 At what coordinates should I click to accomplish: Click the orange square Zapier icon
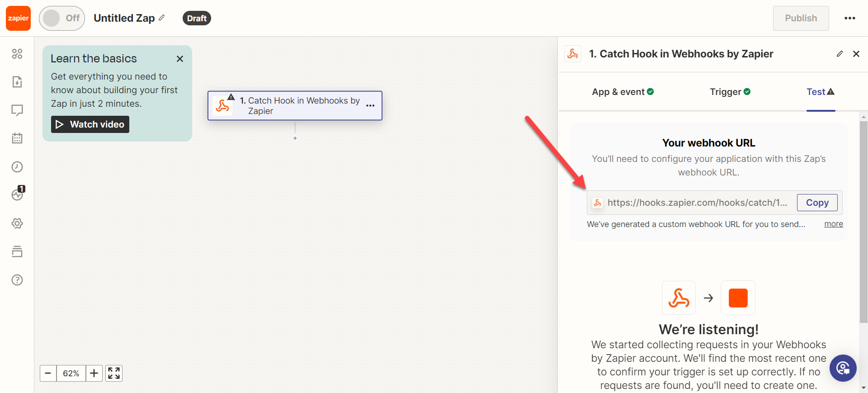(x=738, y=298)
